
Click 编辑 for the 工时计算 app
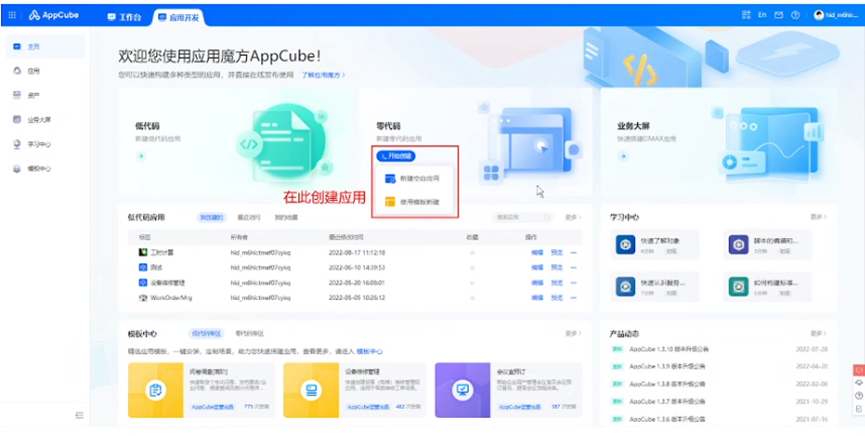[x=537, y=253]
